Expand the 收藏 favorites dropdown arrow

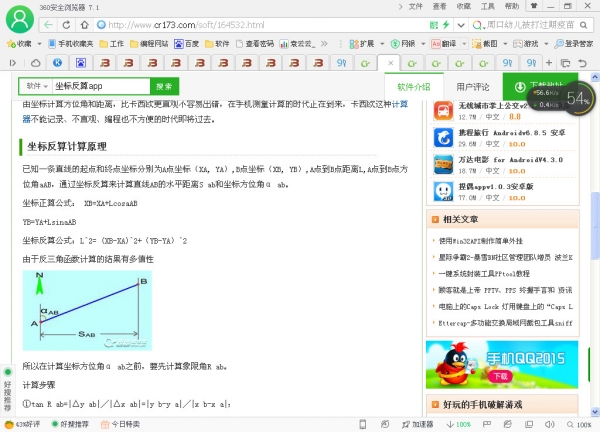click(39, 44)
